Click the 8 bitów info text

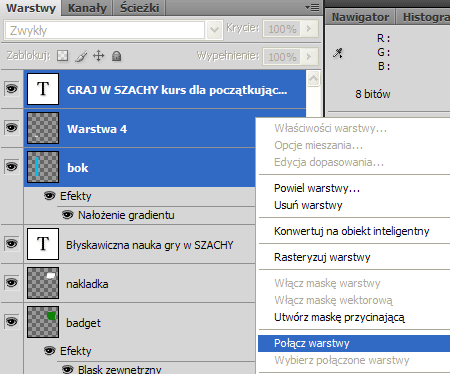click(x=373, y=94)
